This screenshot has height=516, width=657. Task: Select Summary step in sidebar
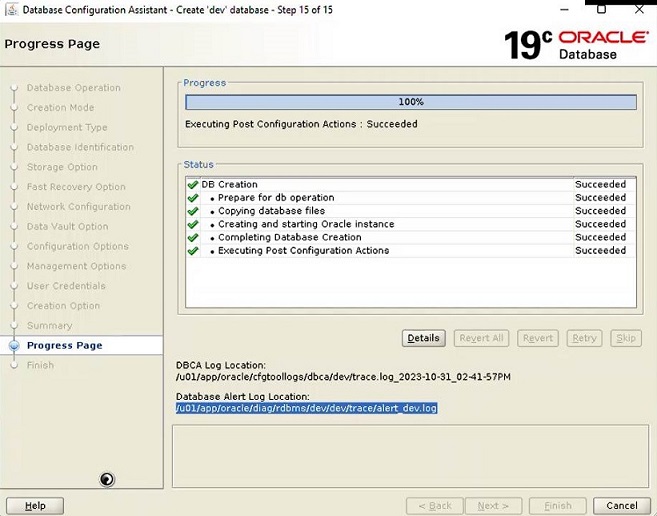49,326
